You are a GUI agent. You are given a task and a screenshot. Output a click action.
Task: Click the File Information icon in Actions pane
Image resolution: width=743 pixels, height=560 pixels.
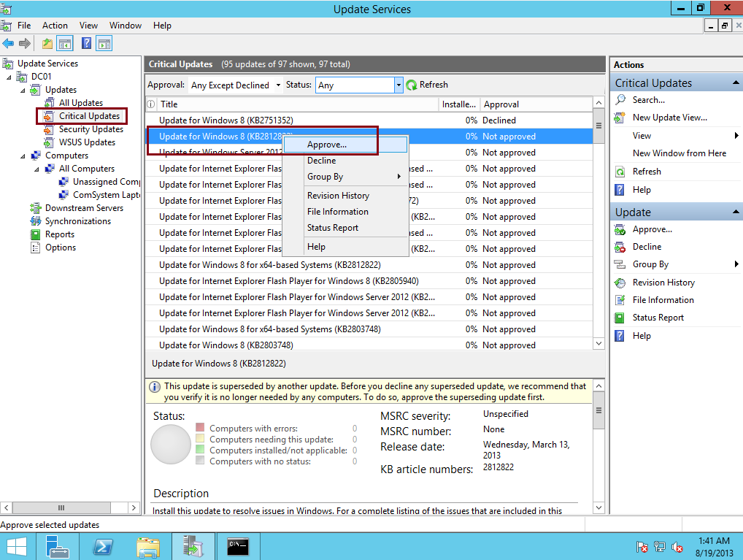coord(620,300)
